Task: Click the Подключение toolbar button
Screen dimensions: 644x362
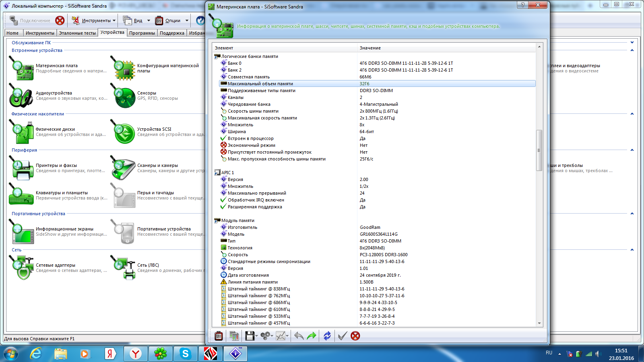Action: (31, 21)
